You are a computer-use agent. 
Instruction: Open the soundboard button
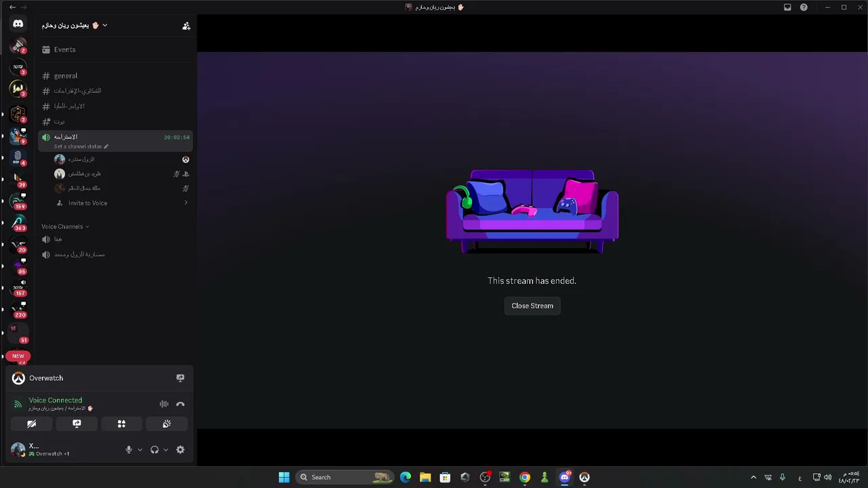click(x=167, y=424)
